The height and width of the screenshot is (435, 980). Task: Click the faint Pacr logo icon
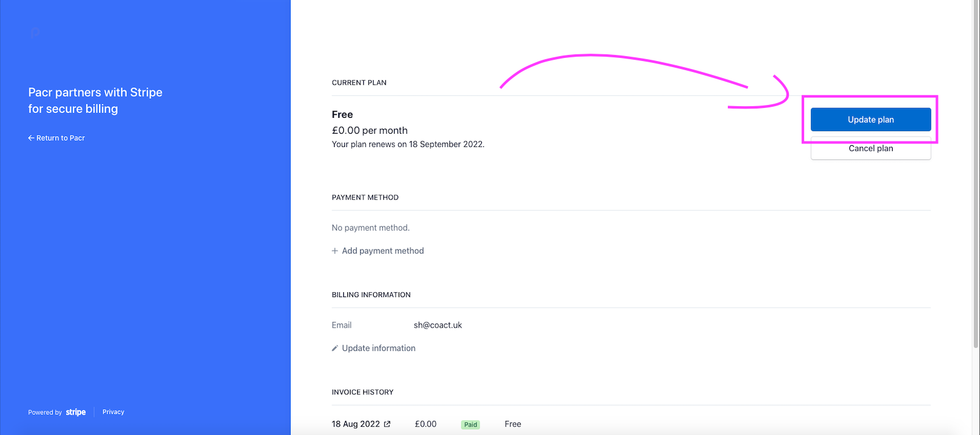[35, 34]
